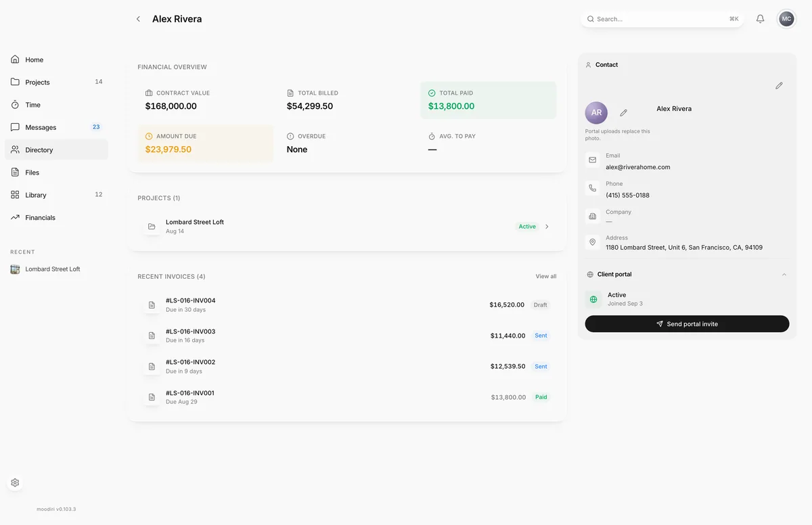This screenshot has height=525, width=812.
Task: Click the contact edit pencil icon
Action: click(779, 86)
